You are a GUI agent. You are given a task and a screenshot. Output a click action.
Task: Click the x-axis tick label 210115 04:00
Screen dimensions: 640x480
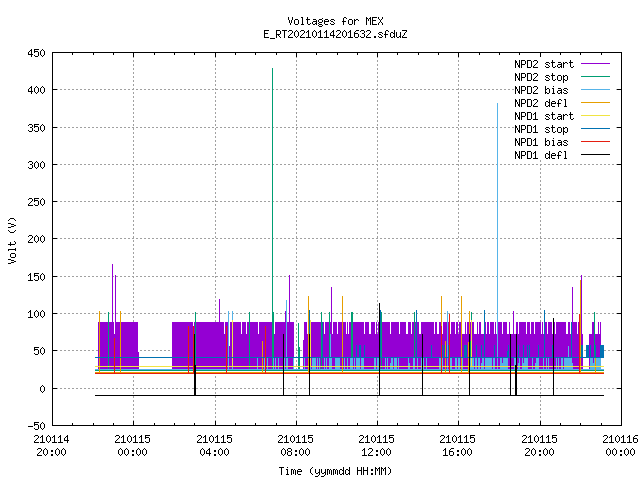click(214, 446)
